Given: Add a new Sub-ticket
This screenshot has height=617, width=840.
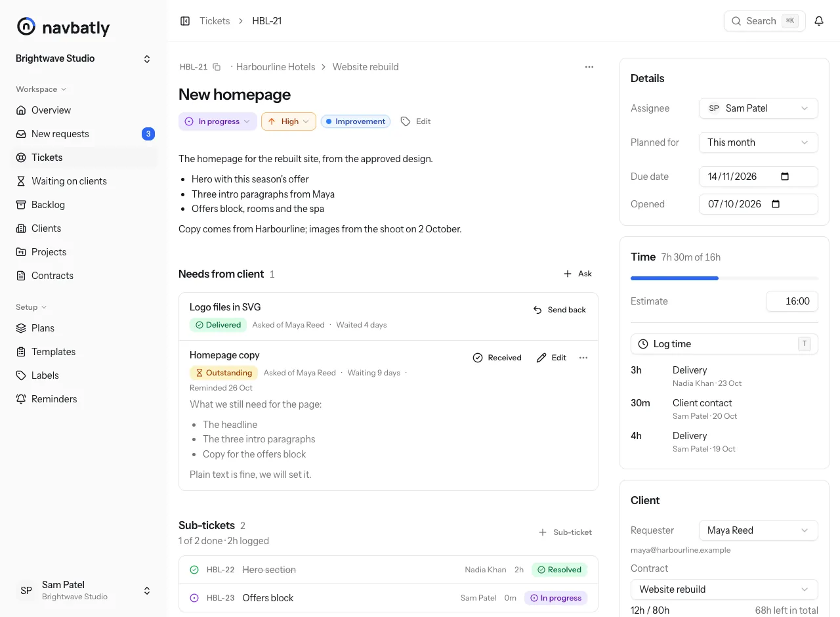Looking at the screenshot, I should tap(565, 532).
